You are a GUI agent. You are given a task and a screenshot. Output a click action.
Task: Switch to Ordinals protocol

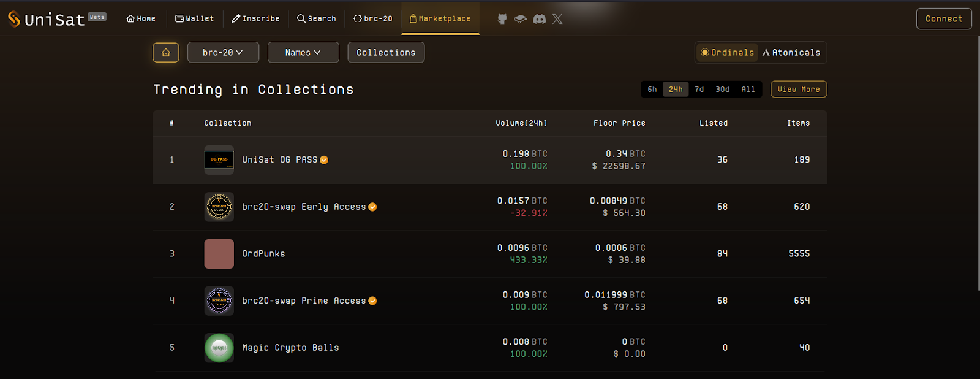click(x=728, y=53)
